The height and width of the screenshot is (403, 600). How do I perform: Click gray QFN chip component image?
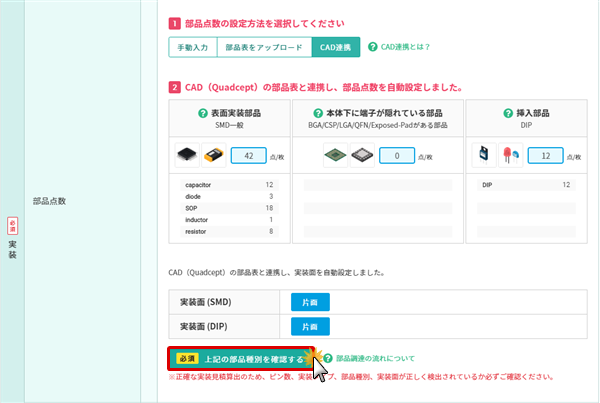(x=360, y=155)
